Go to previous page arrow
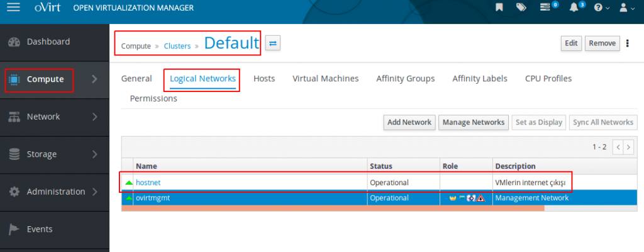644x252 pixels. click(618, 147)
